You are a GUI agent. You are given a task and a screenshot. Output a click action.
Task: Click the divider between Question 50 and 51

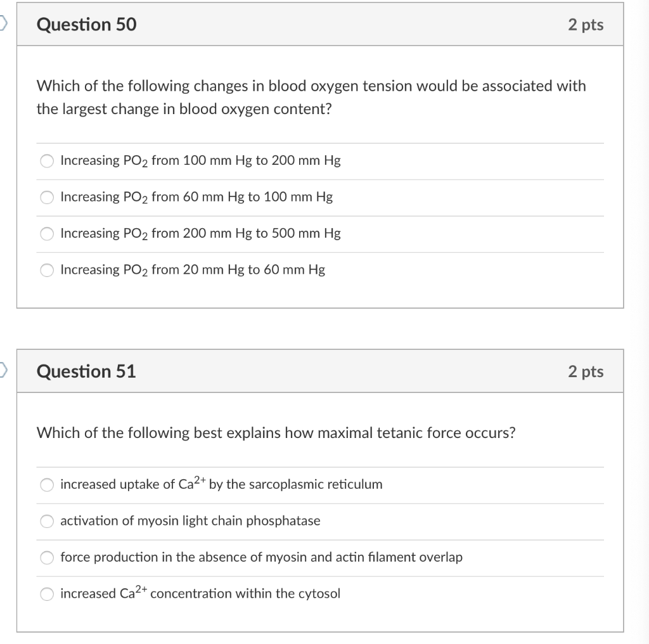point(320,331)
